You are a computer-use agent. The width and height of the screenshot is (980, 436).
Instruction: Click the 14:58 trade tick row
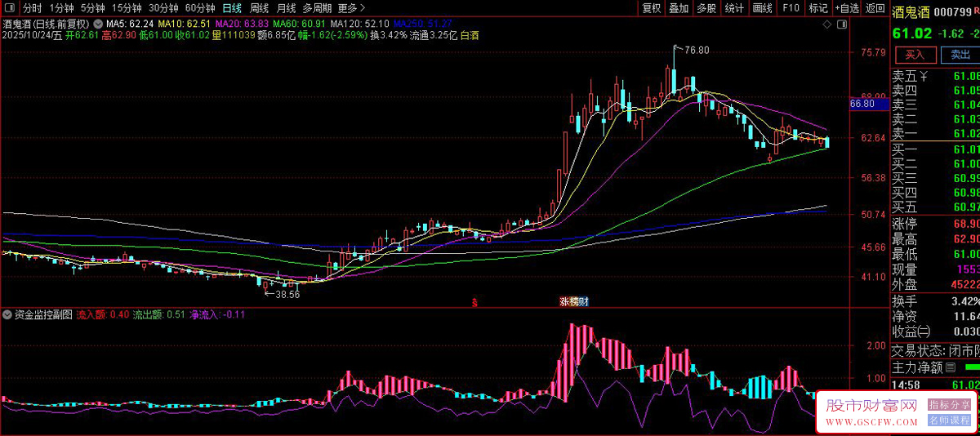(x=936, y=385)
